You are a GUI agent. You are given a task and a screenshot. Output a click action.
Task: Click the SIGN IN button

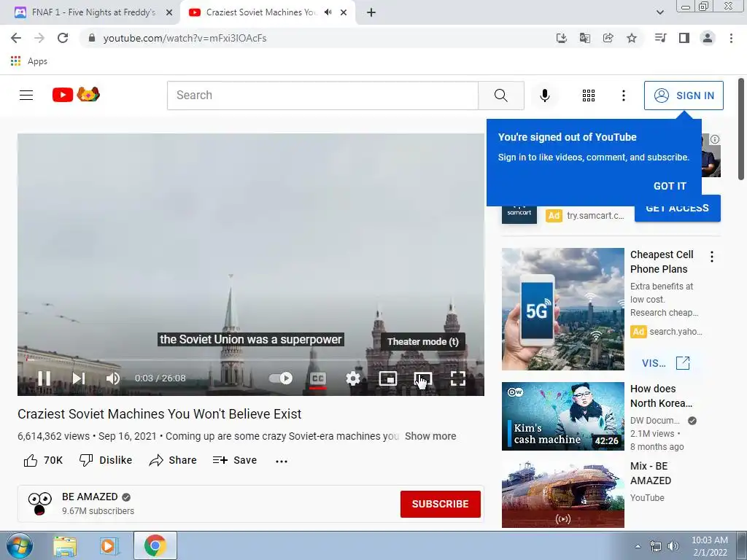pyautogui.click(x=684, y=96)
